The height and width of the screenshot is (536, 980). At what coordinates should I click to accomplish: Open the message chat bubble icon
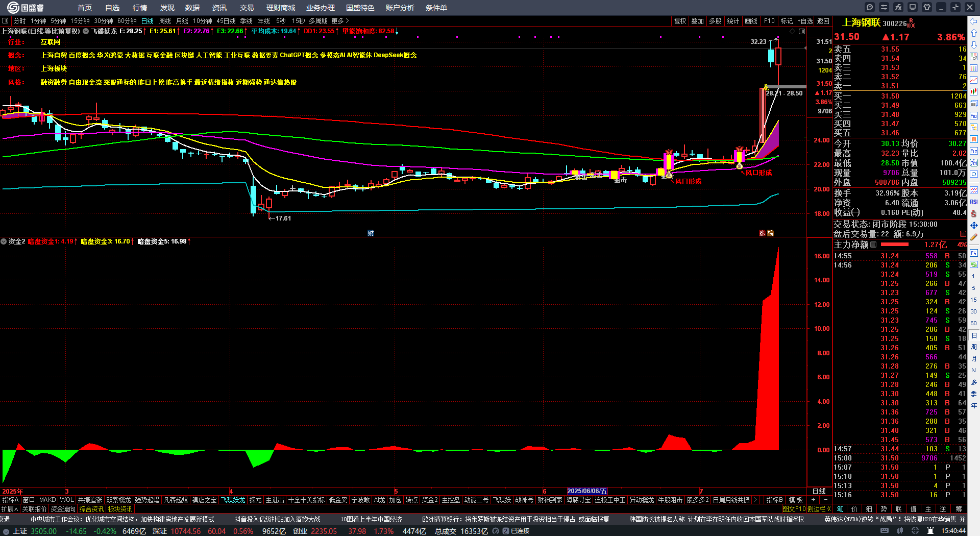pos(870,7)
